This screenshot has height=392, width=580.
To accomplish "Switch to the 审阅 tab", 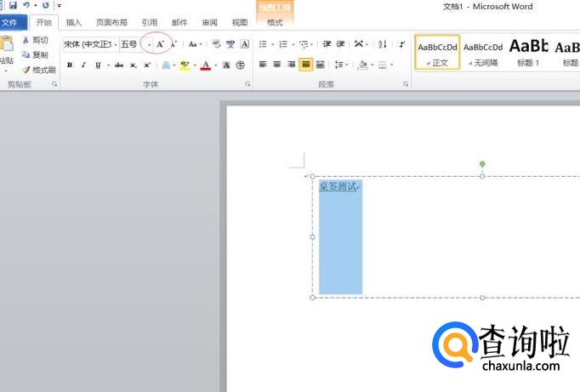I will click(210, 23).
